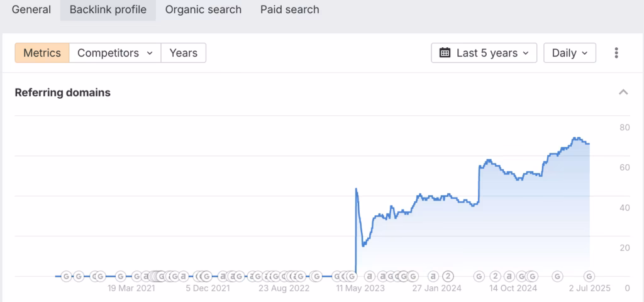Click the chart spike peak near May 2023

coord(356,189)
